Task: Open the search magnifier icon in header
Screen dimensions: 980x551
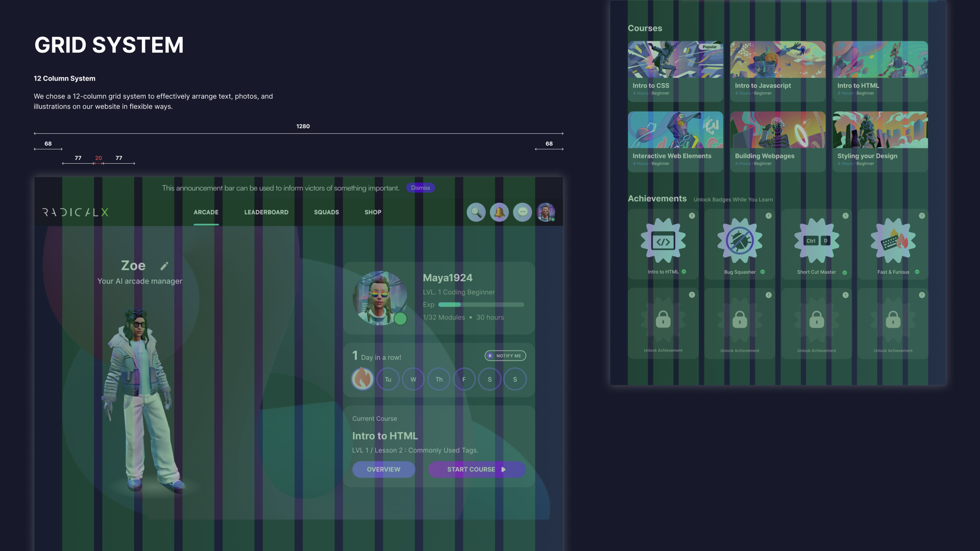Action: [476, 212]
